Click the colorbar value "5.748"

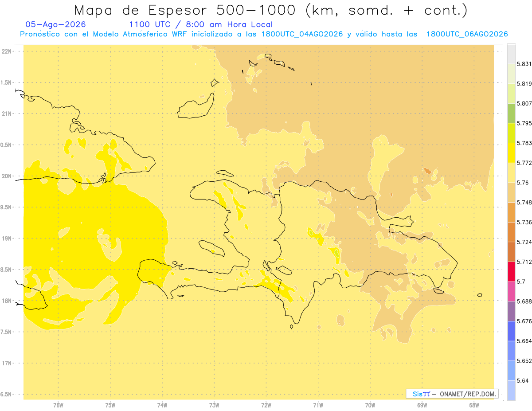tap(524, 202)
